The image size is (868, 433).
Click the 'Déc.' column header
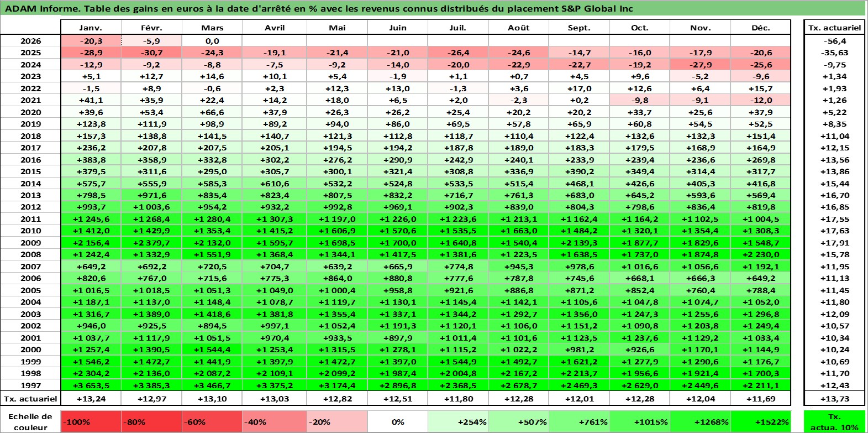coord(760,28)
